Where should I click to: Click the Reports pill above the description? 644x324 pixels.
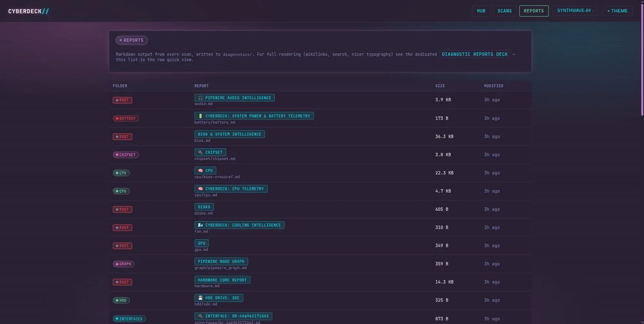pyautogui.click(x=131, y=40)
